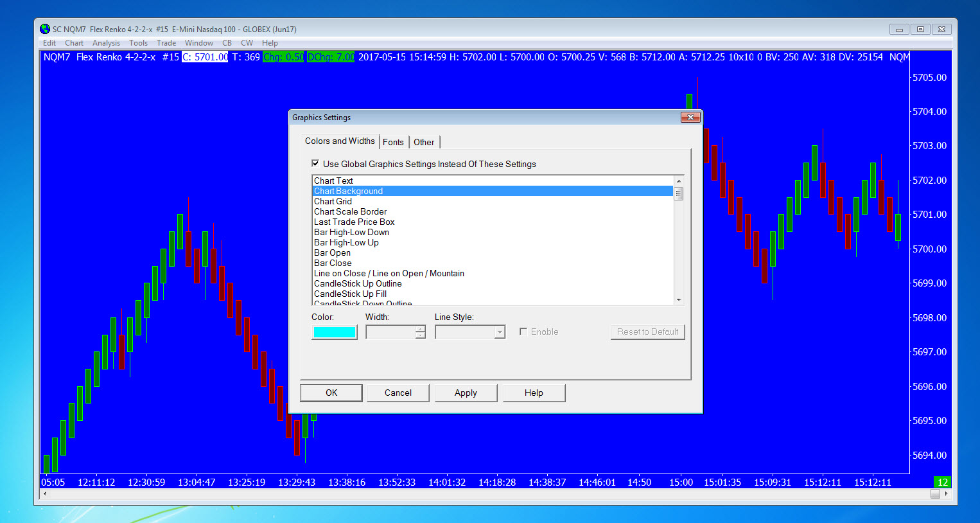Select CandleStick Up Outline item
This screenshot has height=523, width=980.
493,283
